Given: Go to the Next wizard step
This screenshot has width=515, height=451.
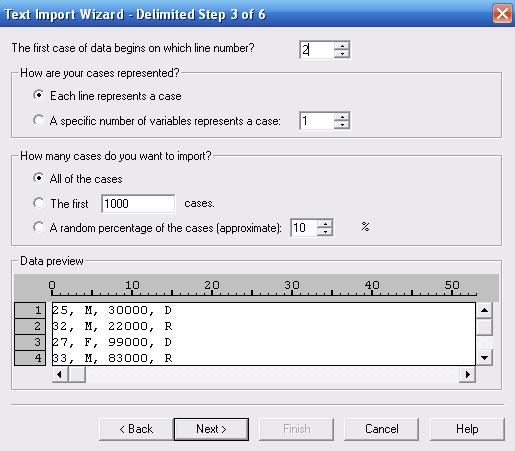Looking at the screenshot, I should coord(211,429).
